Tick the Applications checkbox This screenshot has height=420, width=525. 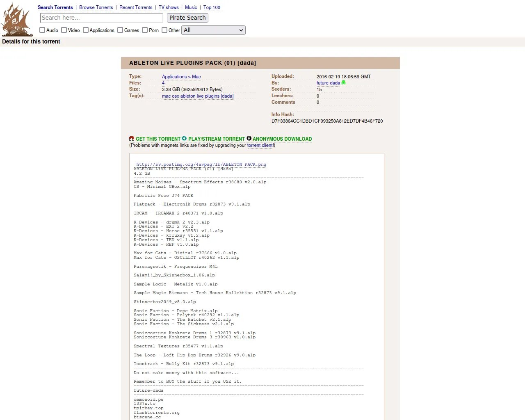click(x=86, y=30)
